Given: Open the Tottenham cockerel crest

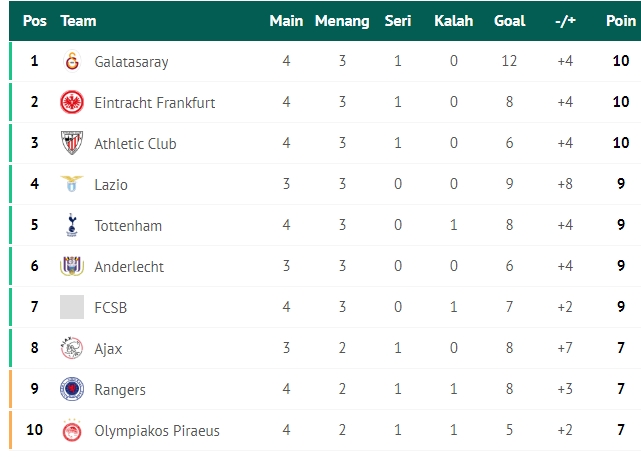Looking at the screenshot, I should 72,225.
